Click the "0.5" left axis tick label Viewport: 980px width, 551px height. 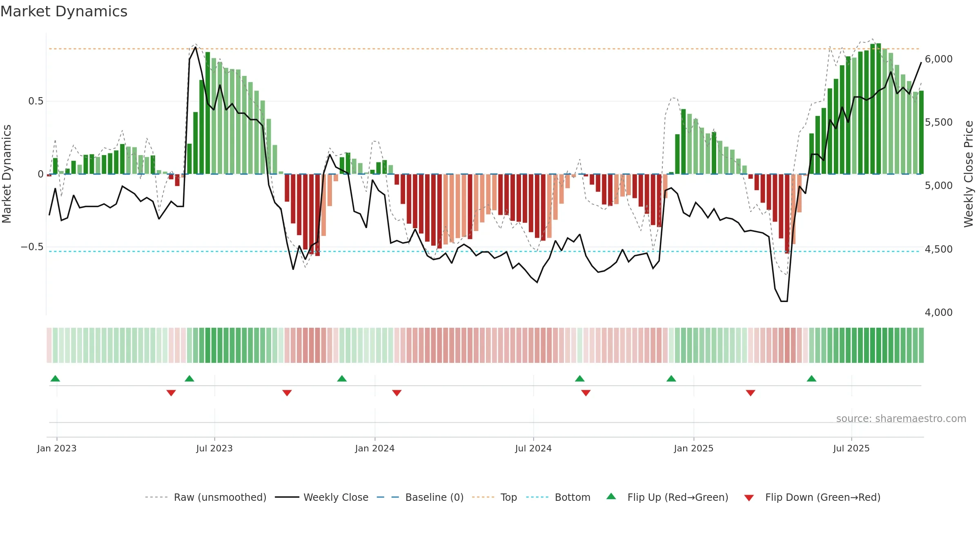point(36,101)
